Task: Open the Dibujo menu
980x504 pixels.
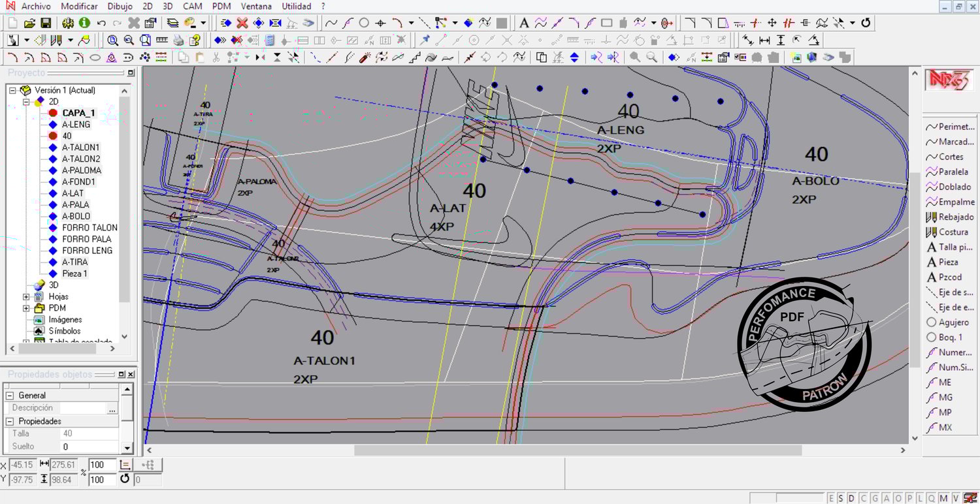Action: 120,7
